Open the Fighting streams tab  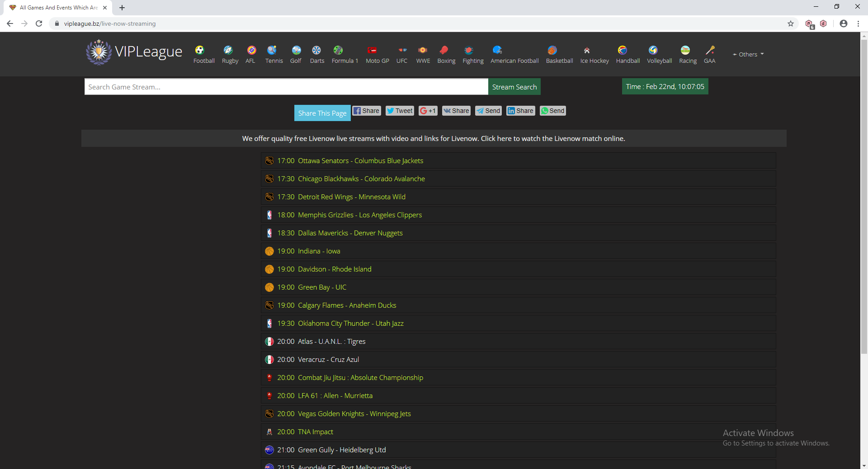(x=472, y=53)
